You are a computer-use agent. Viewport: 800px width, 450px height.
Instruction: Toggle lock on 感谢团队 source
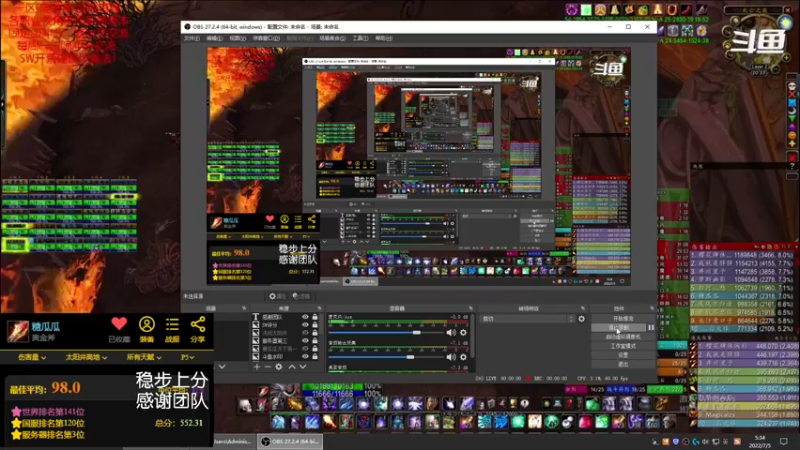[315, 317]
